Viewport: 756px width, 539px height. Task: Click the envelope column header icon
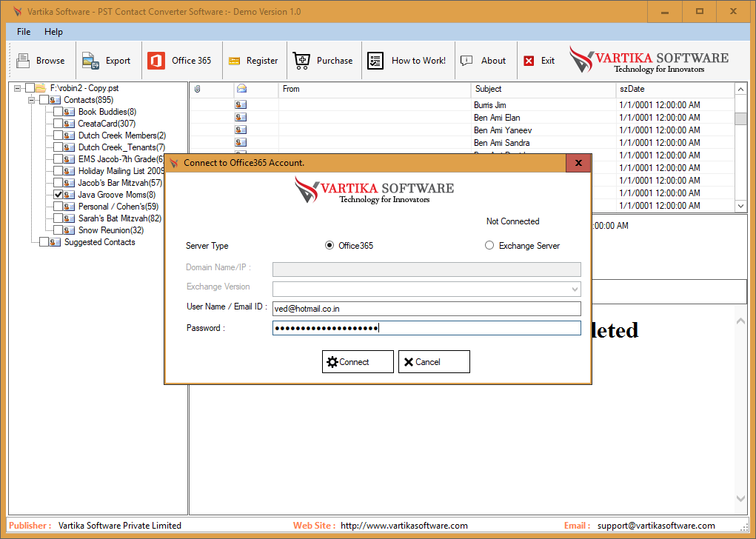click(x=241, y=88)
